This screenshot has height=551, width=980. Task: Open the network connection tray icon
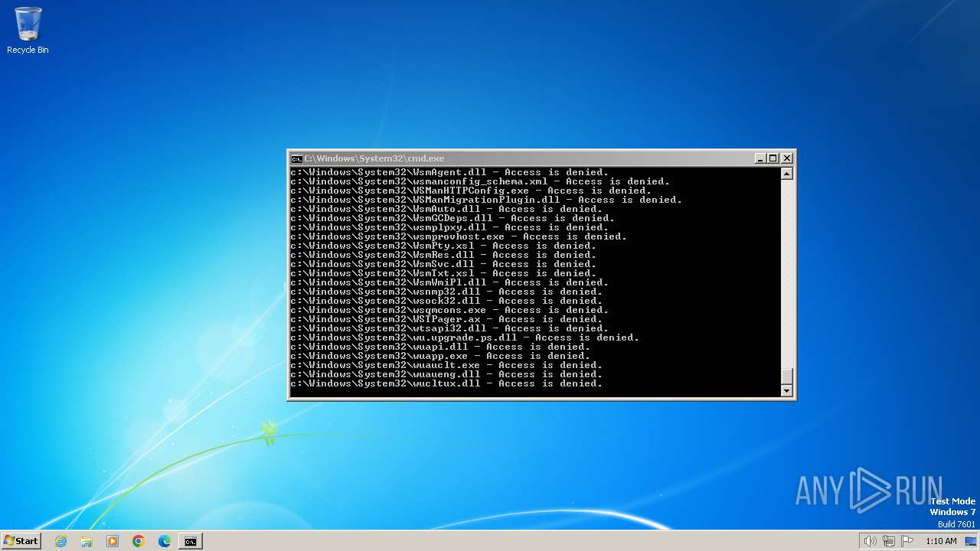pyautogui.click(x=889, y=541)
